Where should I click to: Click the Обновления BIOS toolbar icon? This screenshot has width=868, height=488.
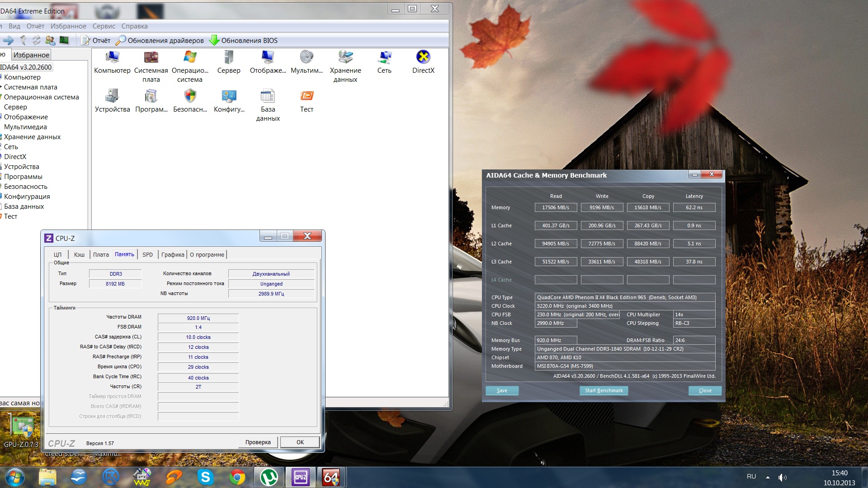[x=214, y=41]
